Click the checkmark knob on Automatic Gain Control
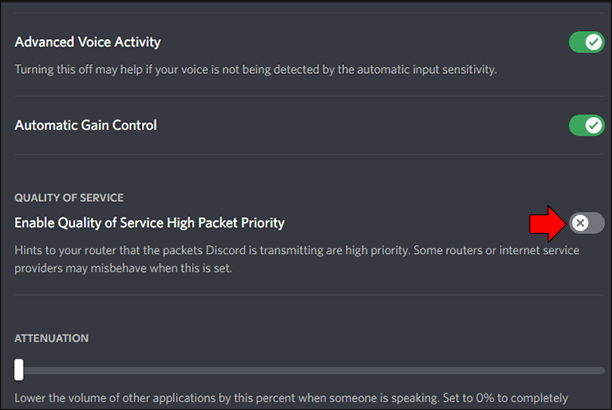The width and height of the screenshot is (612, 410). [594, 125]
